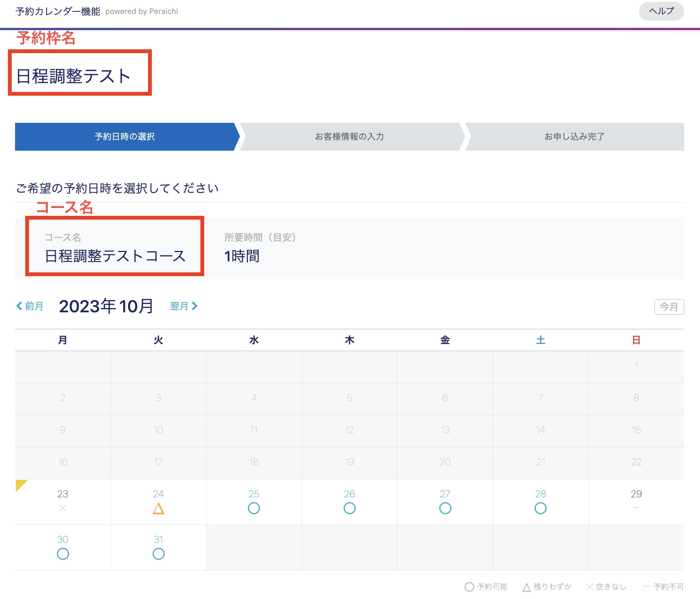Select the 予約日時の選択 step tab
700x599 pixels.
coord(125,136)
